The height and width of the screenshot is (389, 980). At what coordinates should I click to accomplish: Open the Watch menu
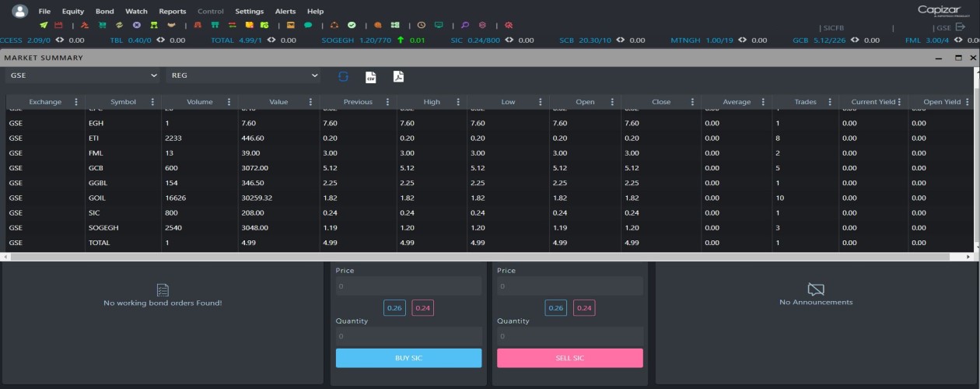pos(136,12)
